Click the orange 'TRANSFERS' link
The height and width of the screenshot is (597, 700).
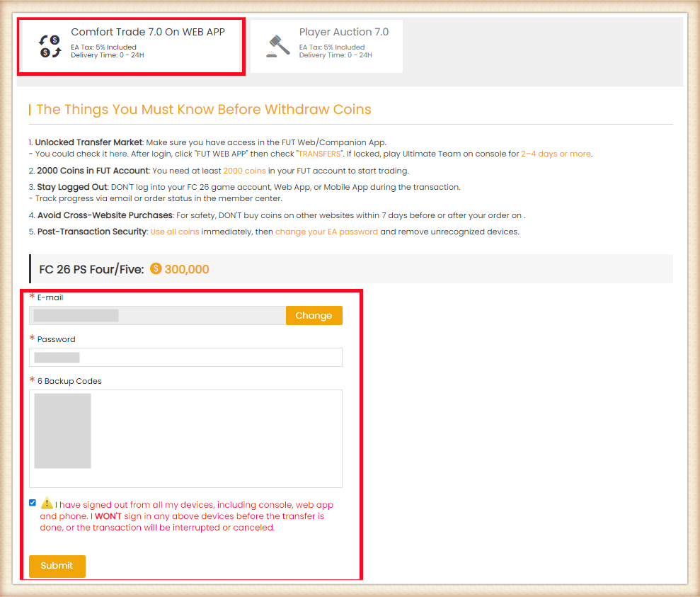click(x=319, y=154)
